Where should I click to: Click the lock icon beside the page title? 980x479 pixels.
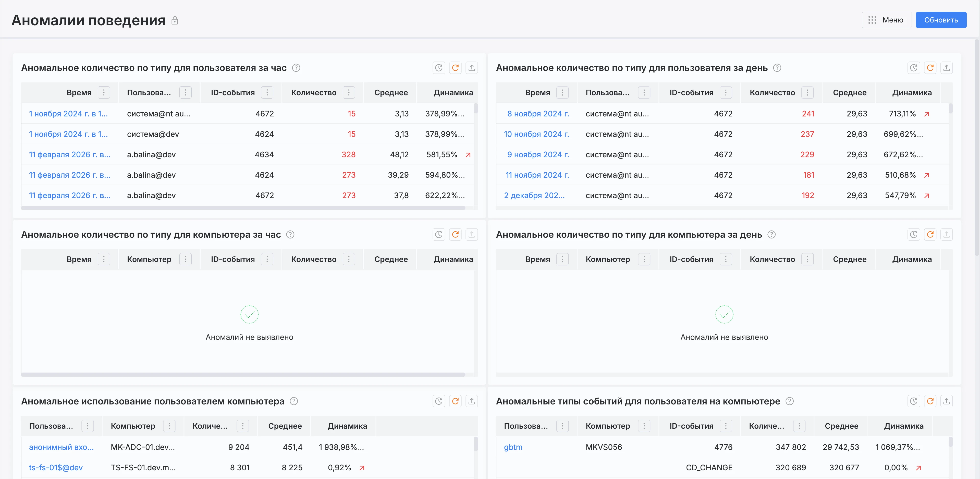point(175,20)
